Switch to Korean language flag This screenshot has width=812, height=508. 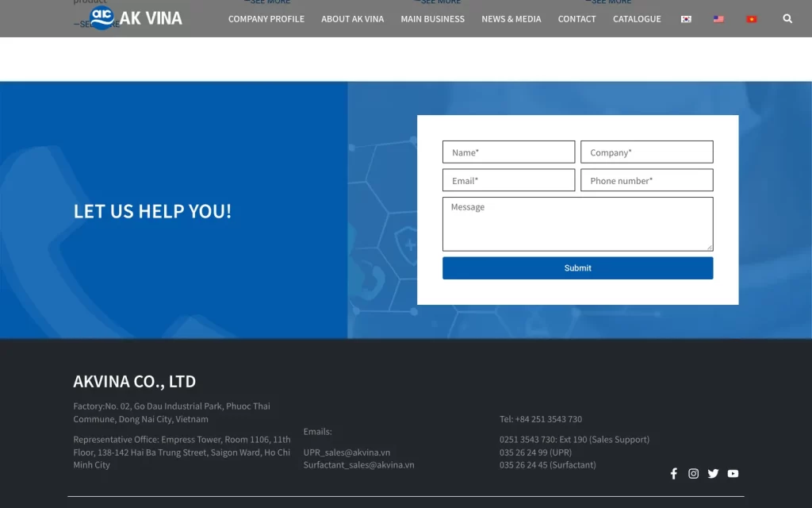pos(686,19)
